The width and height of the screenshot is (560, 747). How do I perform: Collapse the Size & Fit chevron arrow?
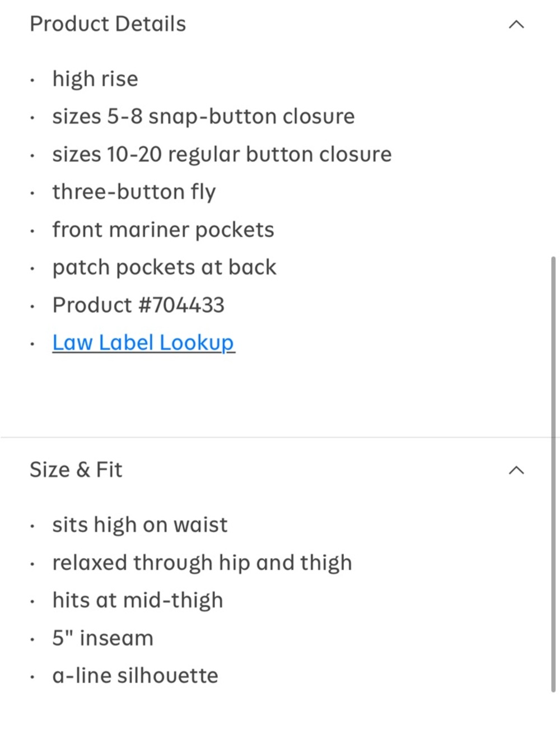516,470
